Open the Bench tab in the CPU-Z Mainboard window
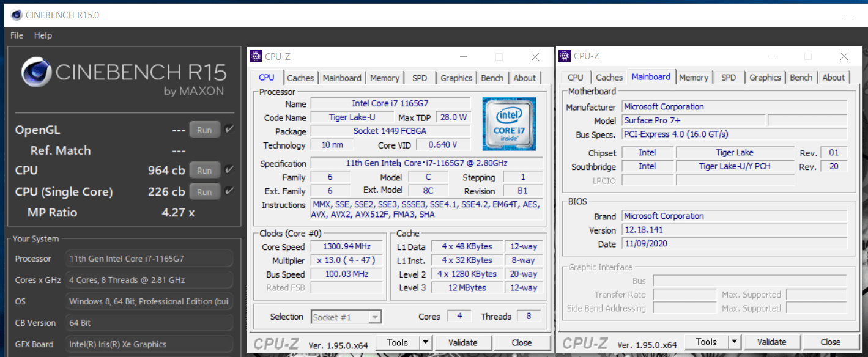The height and width of the screenshot is (357, 868). tap(801, 78)
